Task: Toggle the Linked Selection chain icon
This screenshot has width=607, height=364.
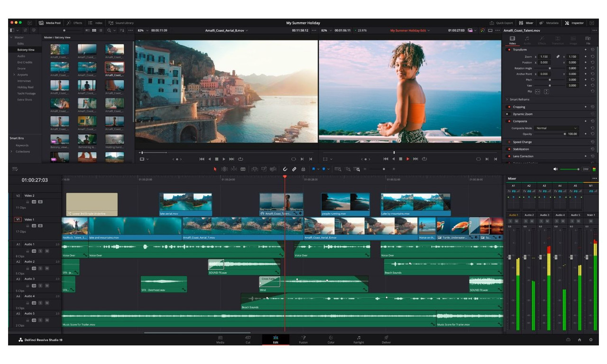Action: pos(294,169)
